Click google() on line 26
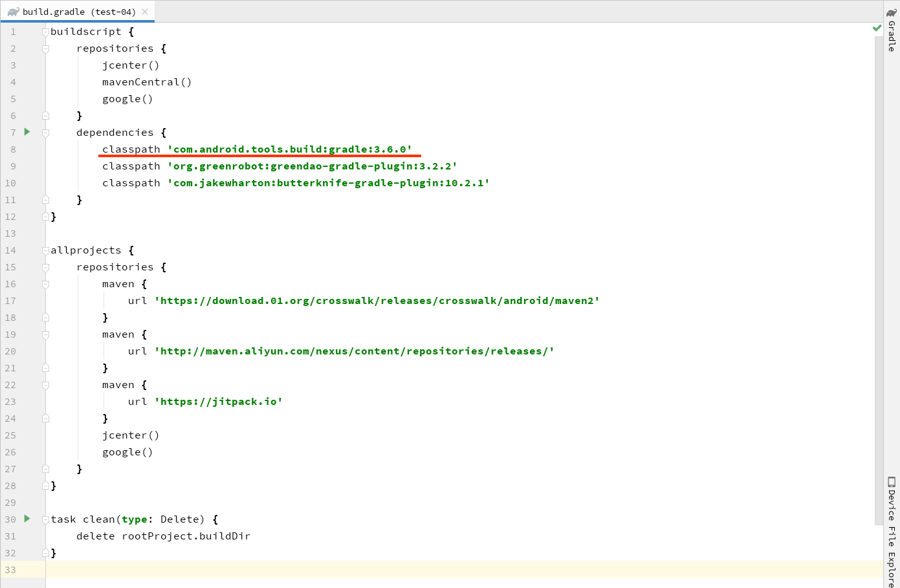900x588 pixels. tap(127, 452)
